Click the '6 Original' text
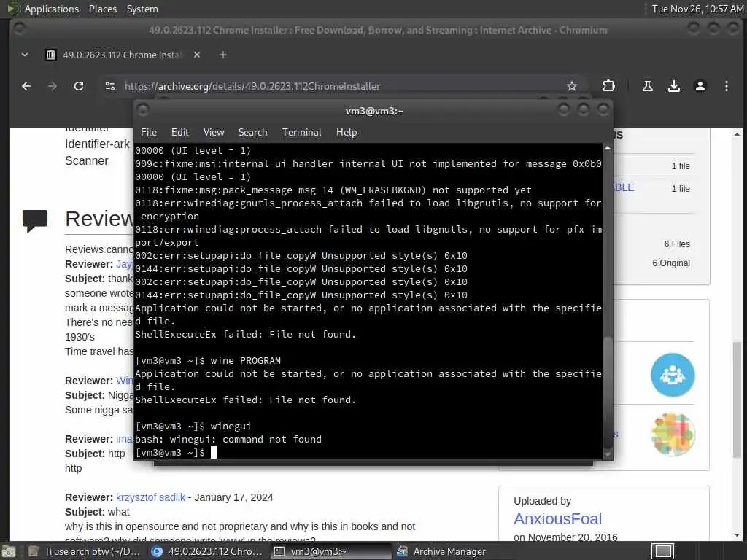 (x=671, y=262)
